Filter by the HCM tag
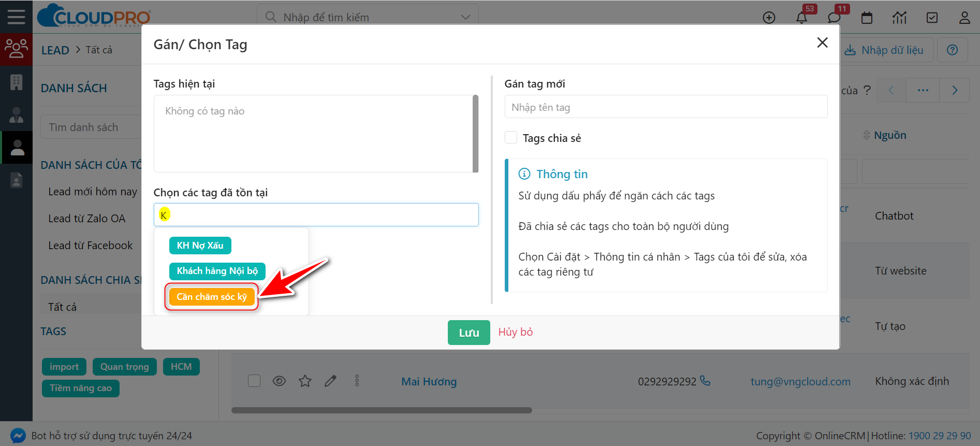 181,367
